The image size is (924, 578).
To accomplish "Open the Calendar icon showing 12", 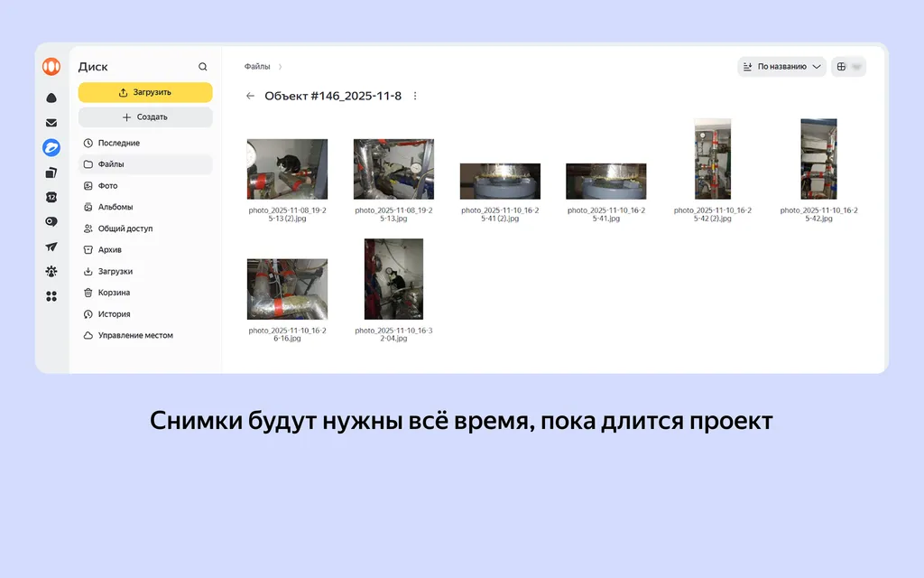I will (x=51, y=197).
